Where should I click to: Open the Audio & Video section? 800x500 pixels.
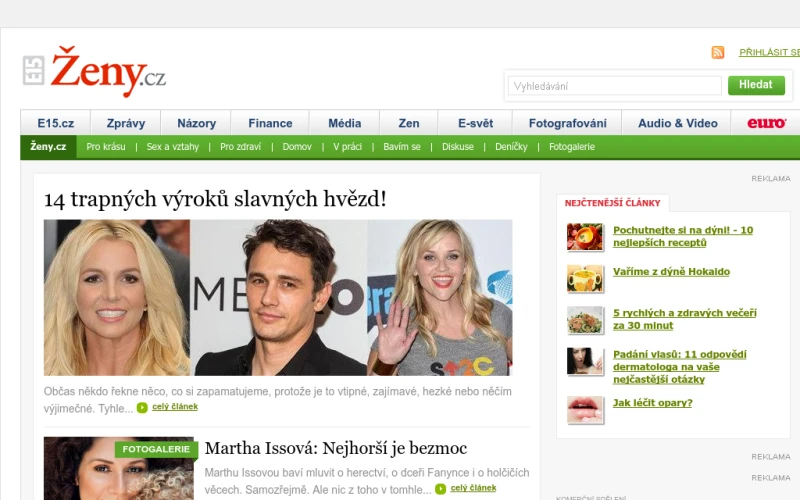click(678, 123)
